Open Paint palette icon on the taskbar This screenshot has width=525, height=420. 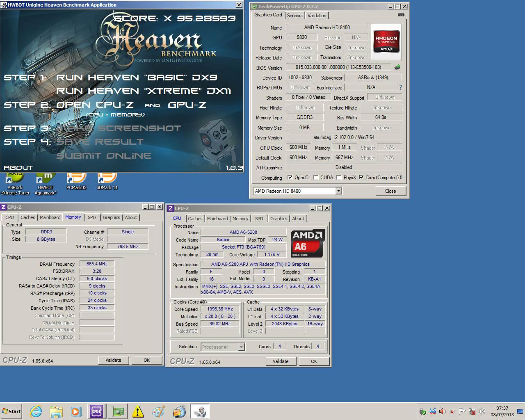(158, 411)
